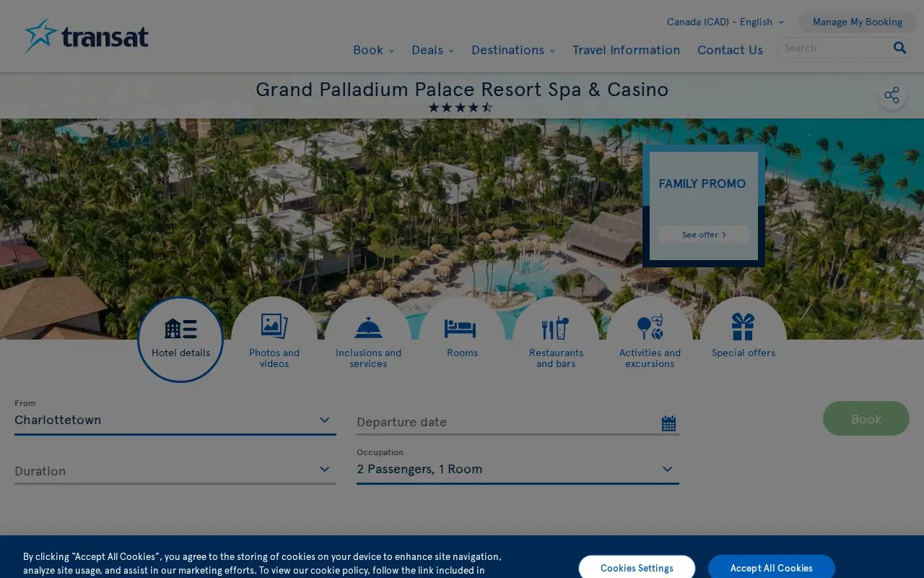Expand the Deals menu
Screen dimensions: 924x578
[432, 50]
